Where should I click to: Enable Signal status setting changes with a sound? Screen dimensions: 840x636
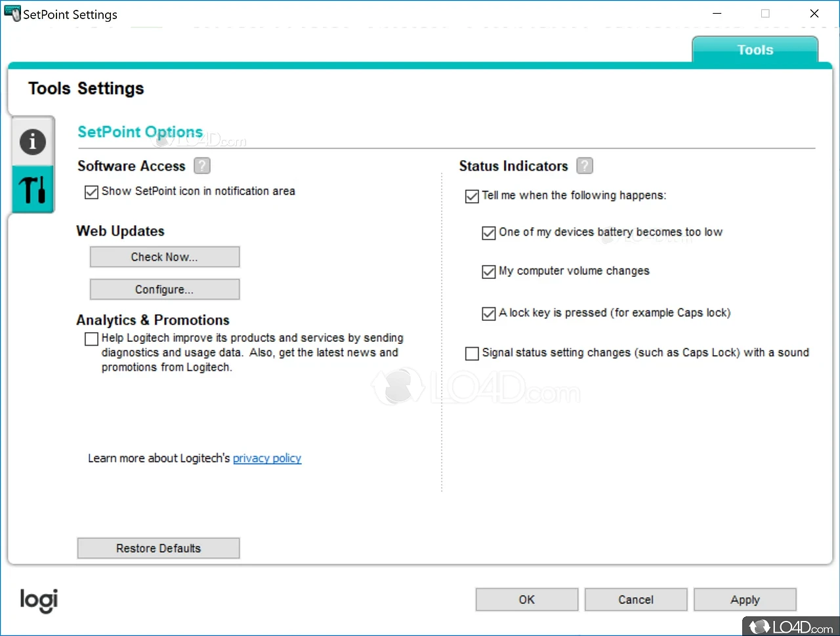tap(472, 354)
